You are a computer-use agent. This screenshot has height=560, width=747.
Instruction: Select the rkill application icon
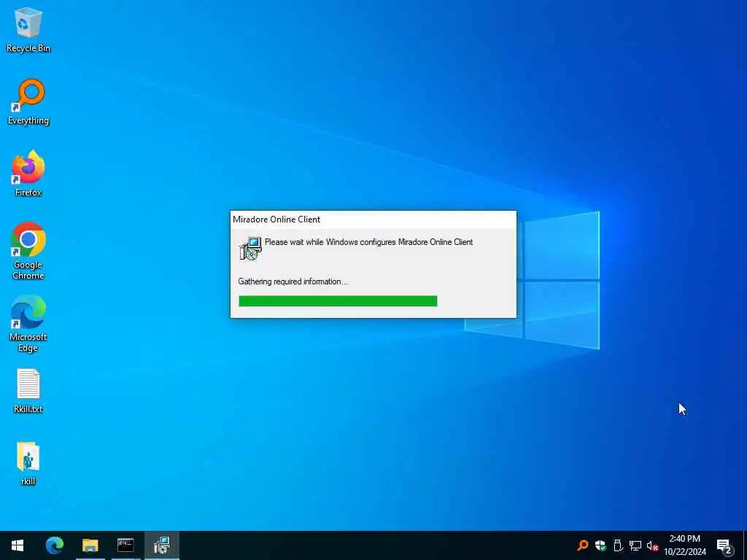click(28, 463)
